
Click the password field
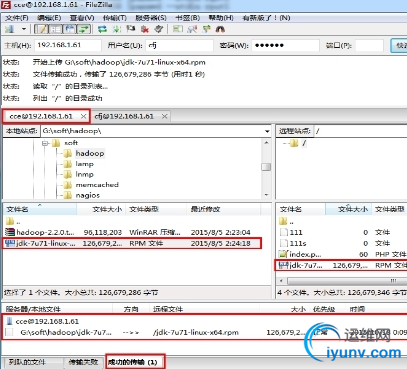point(285,45)
